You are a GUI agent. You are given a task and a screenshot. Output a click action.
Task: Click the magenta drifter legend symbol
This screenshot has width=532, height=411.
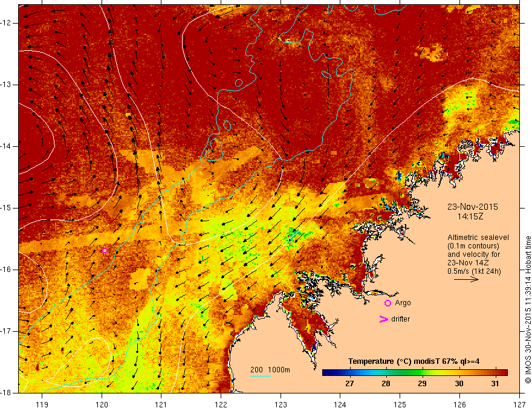pos(383,319)
